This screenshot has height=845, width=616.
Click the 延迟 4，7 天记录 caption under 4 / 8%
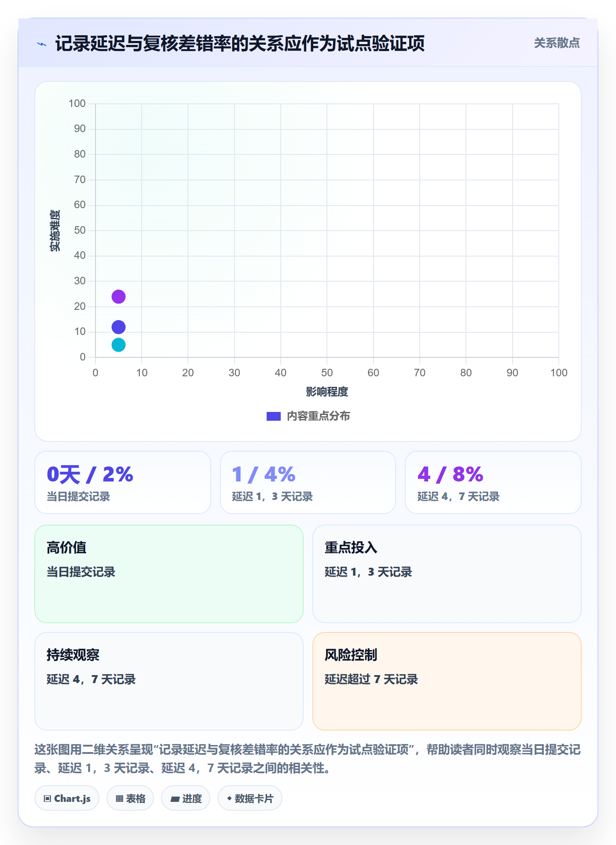(458, 497)
